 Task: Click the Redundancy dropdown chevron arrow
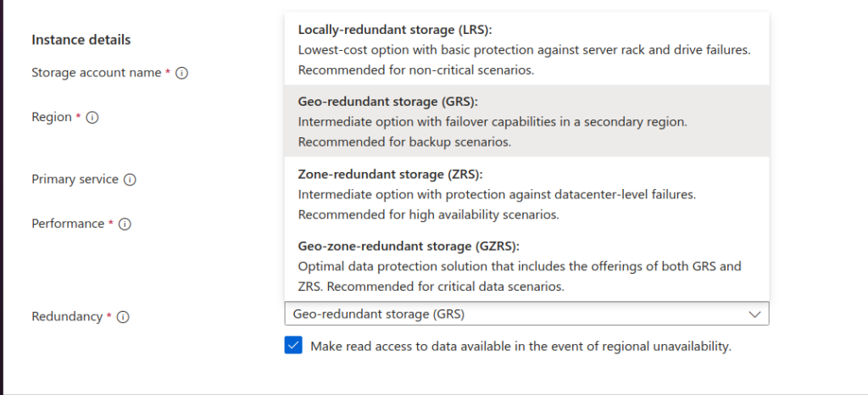coord(754,314)
